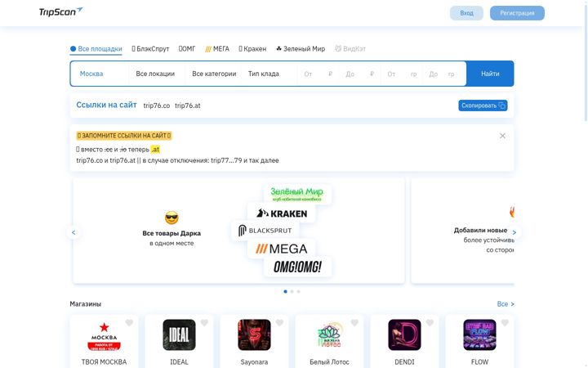The image size is (588, 368).
Task: Open the МЕГА tab
Action: click(x=217, y=49)
